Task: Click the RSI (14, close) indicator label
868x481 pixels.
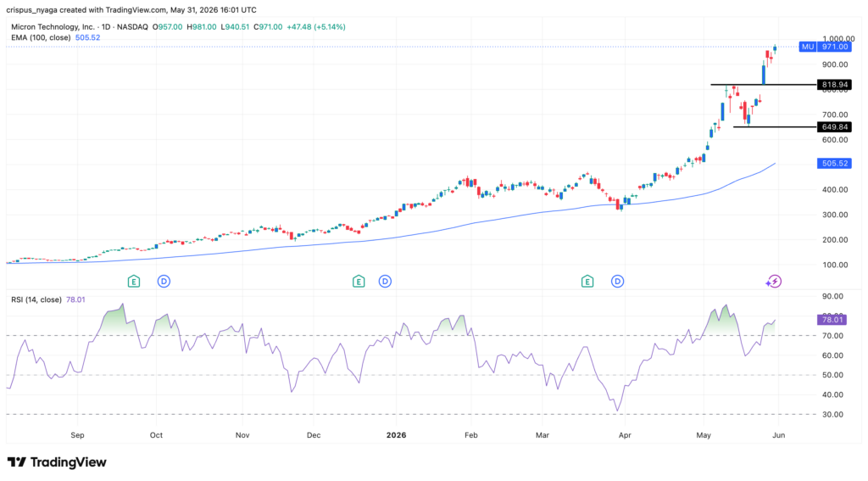Action: coord(36,299)
